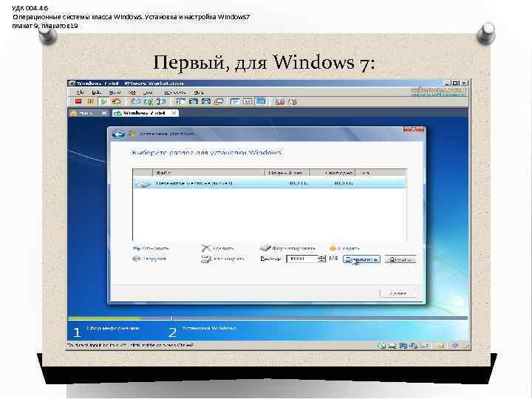Open the Help menu in VMware Workstation

pos(199,92)
